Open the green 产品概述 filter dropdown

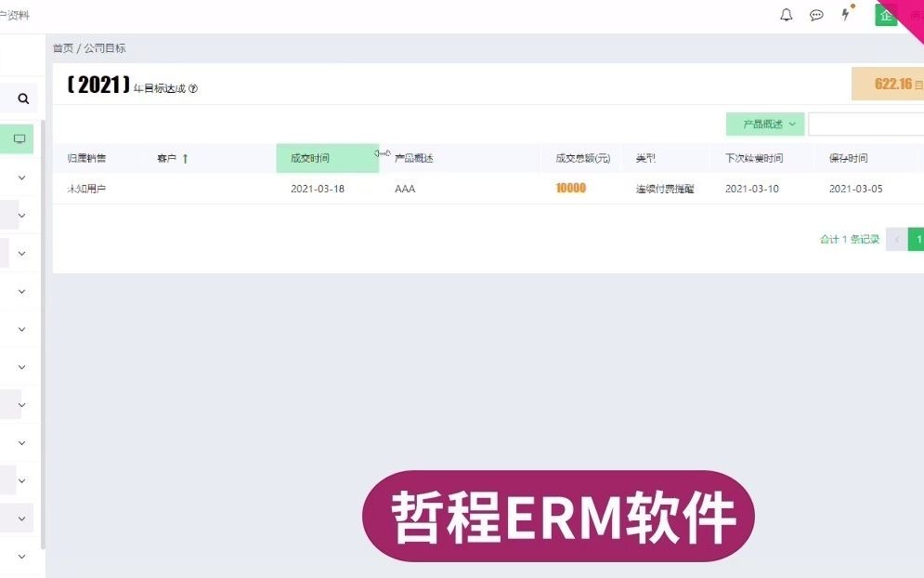764,124
